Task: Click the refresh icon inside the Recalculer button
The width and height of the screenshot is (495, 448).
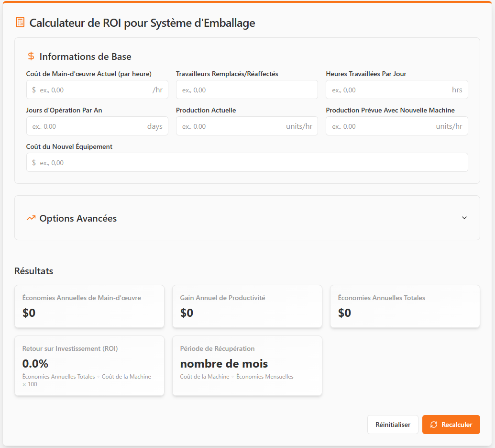Action: coord(434,425)
